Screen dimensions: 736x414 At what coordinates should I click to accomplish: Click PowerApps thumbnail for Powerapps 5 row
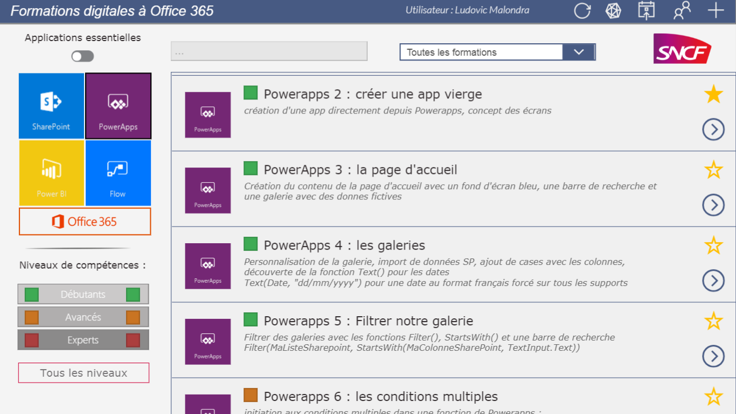coord(208,342)
